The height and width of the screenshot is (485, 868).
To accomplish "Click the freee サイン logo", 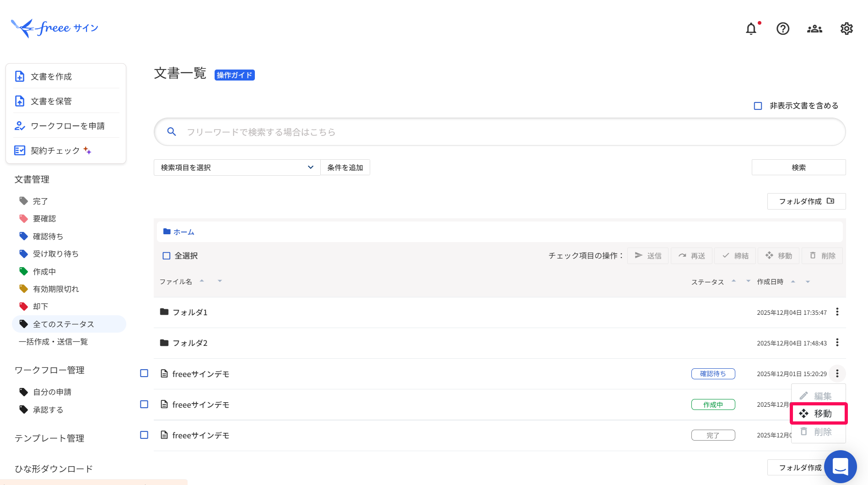I will click(x=54, y=28).
